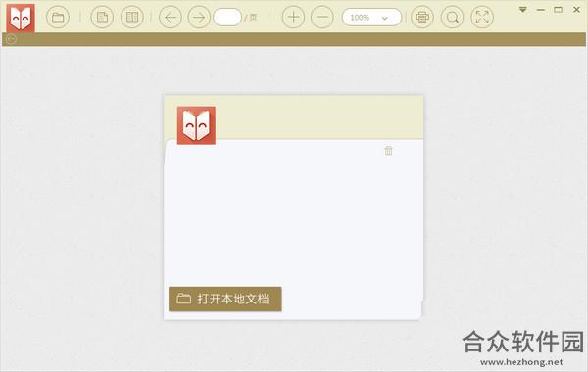
Task: Click the back circle icon on brown bar
Action: (x=11, y=39)
